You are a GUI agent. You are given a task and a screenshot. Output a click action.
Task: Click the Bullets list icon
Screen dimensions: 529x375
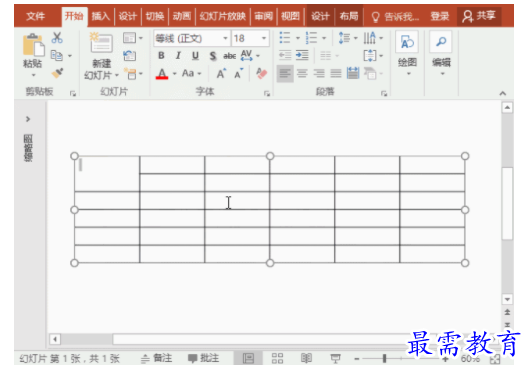285,38
